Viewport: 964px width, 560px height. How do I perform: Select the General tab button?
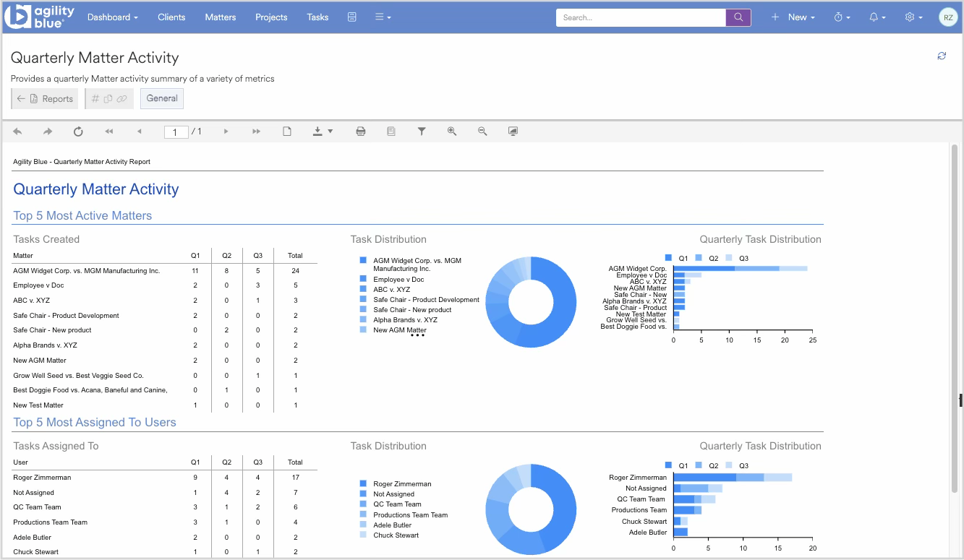162,99
